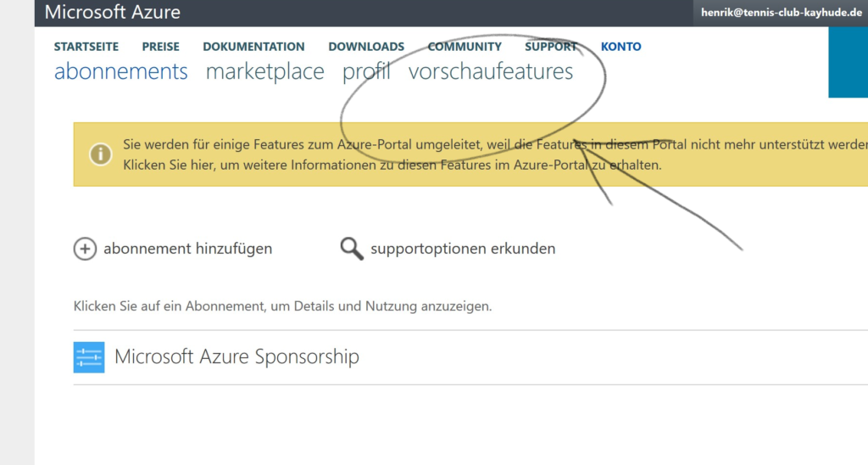Select the KONTO navigation item
This screenshot has width=868, height=465.
pos(621,47)
